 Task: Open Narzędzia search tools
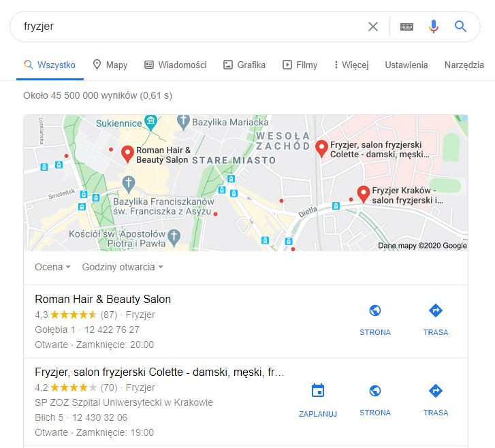(464, 65)
